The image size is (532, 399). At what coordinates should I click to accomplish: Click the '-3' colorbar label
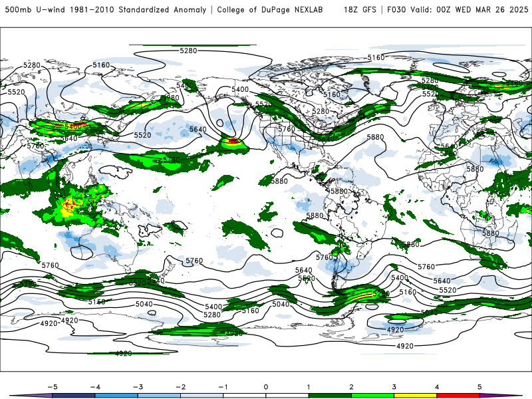[138, 387]
